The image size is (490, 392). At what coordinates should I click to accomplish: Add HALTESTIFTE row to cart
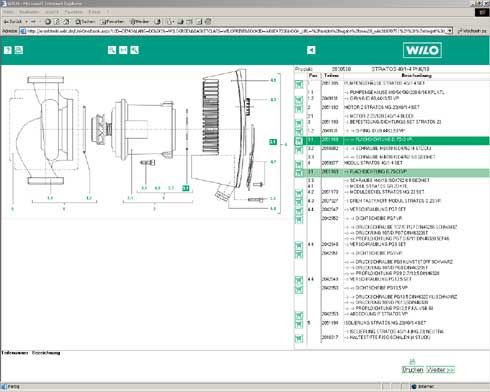(299, 339)
